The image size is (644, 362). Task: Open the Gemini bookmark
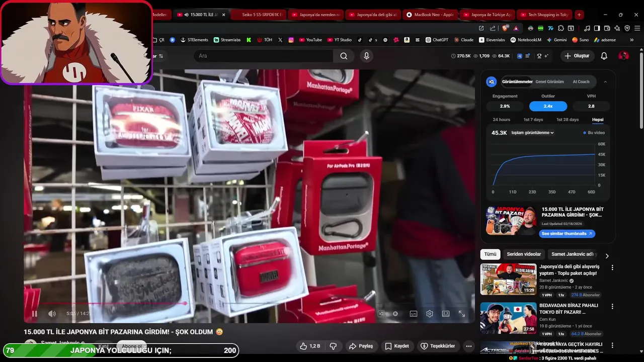[x=556, y=40]
